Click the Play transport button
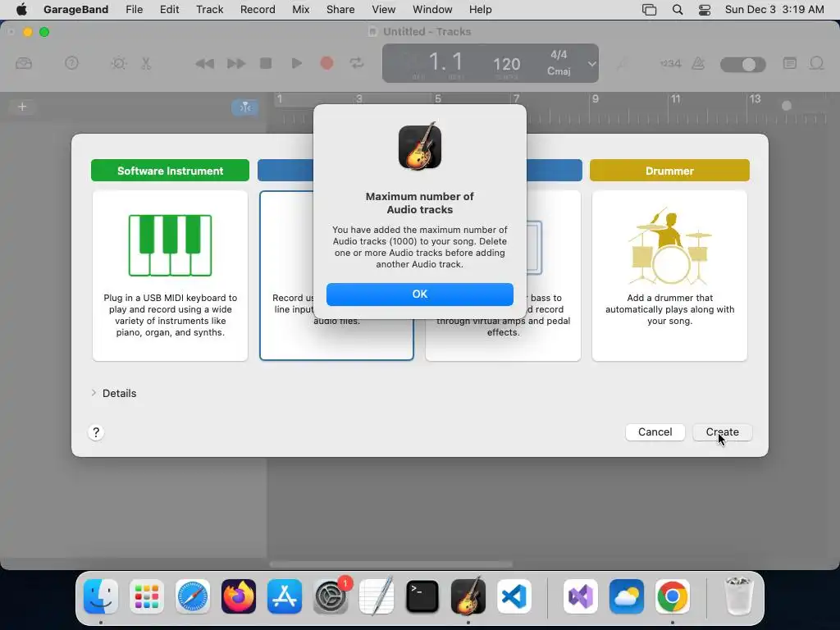840x630 pixels. (x=296, y=63)
